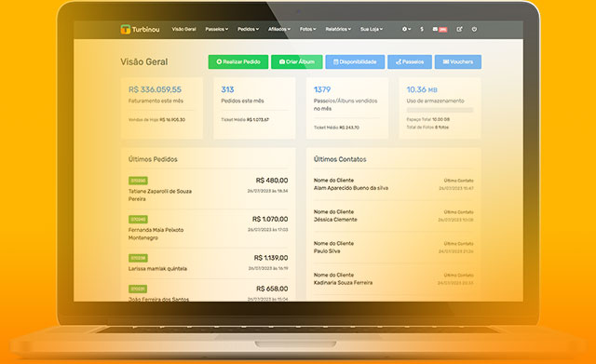Open the Sua Loja menu
The height and width of the screenshot is (364, 596).
click(372, 29)
